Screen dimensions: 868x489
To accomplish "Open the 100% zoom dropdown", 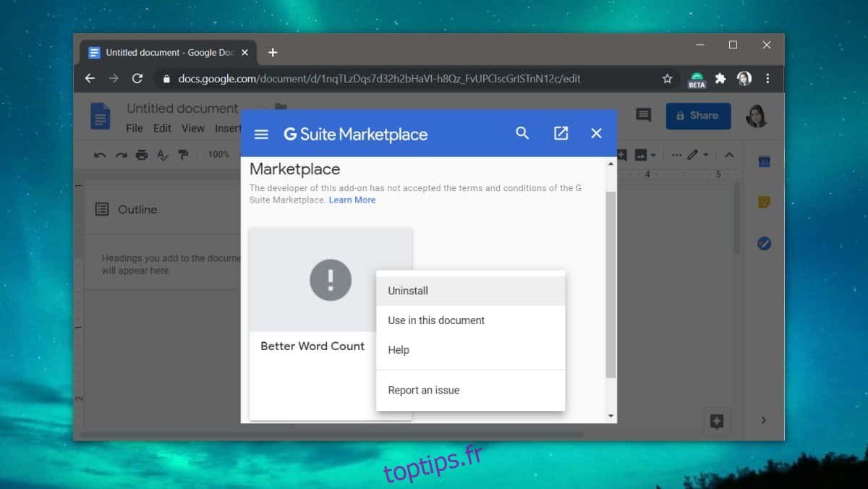I will 223,155.
